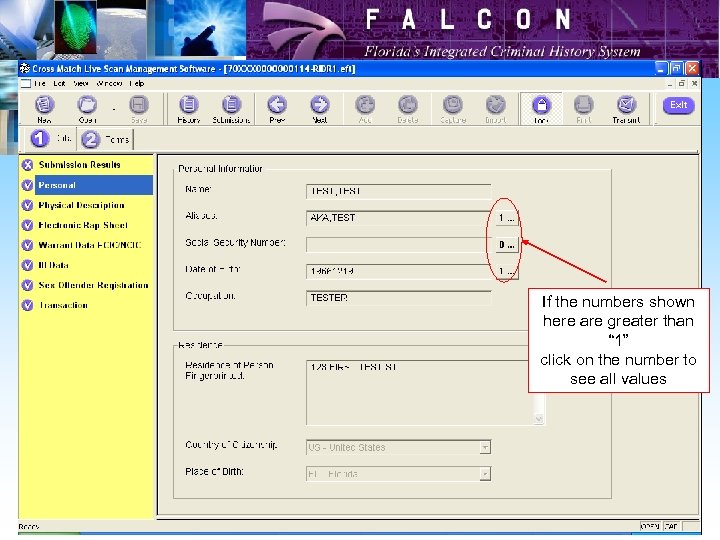Viewport: 720px width, 540px height.
Task: Click the Date of Birth field
Action: 399,271
